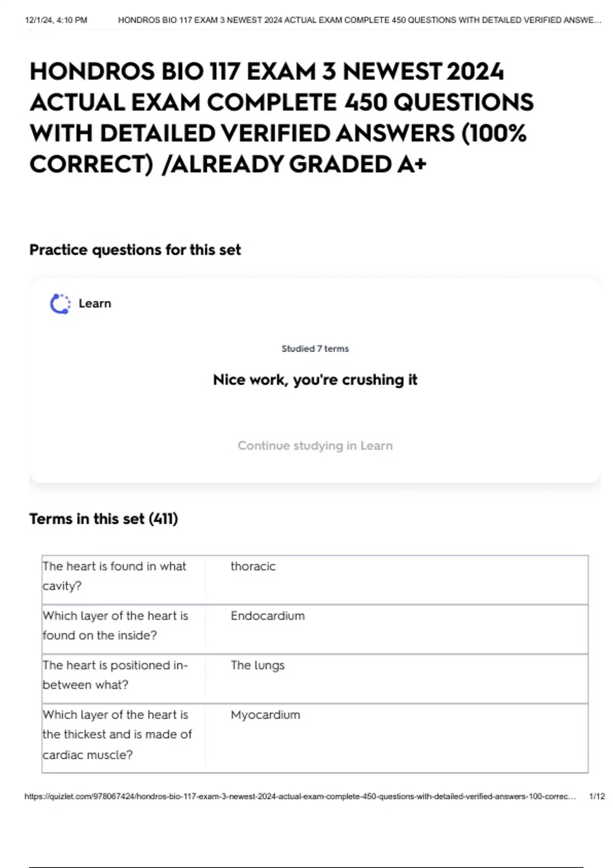Screen dimensions: 613x868
Task: Open the Learn label in the practice card
Action: click(x=95, y=303)
